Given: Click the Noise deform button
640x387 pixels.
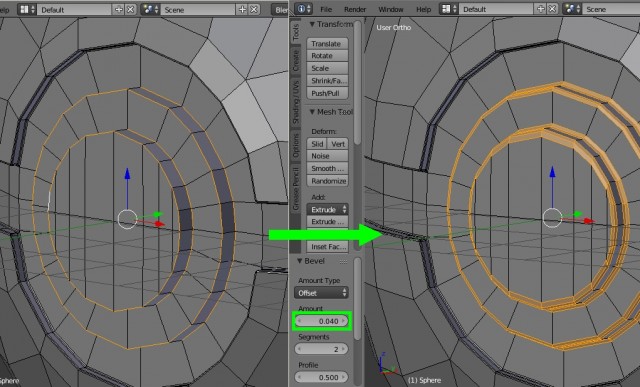Looking at the screenshot, I should coord(327,156).
